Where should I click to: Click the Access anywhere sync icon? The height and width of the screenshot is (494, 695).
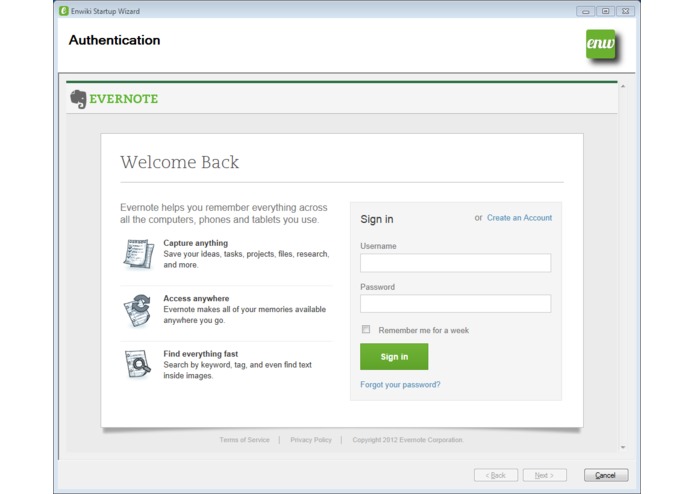pyautogui.click(x=138, y=310)
